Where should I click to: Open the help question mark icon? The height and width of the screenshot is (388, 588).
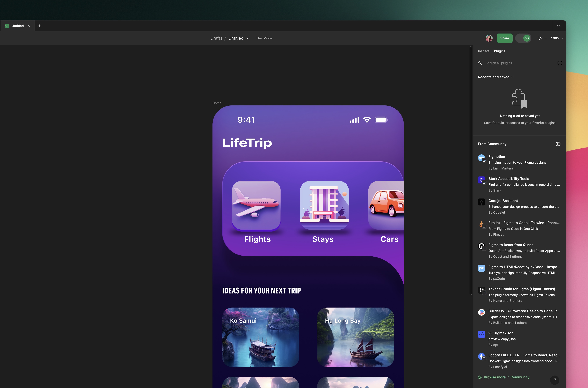[x=554, y=380]
